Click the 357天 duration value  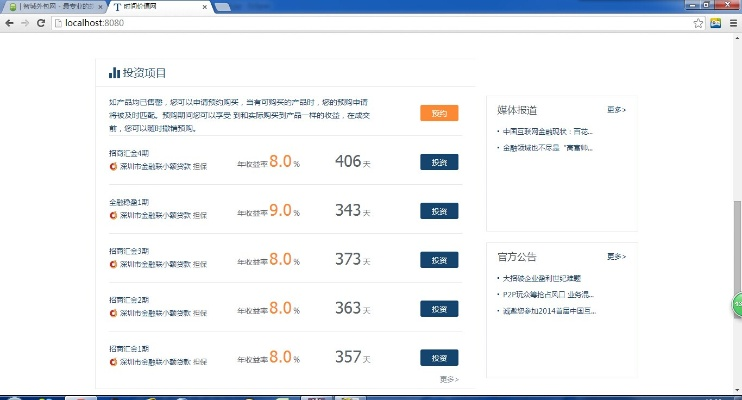(x=353, y=357)
